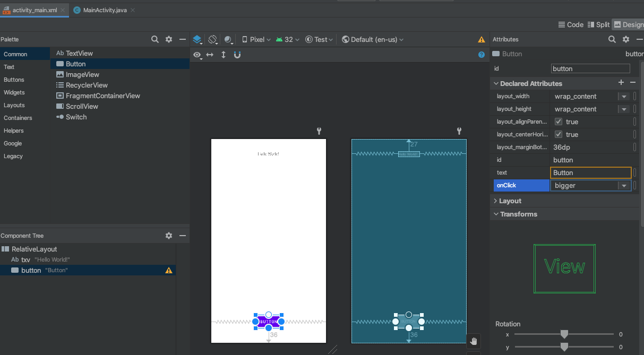Image resolution: width=644 pixels, height=355 pixels.
Task: Switch to the MainActivity.java tab
Action: [x=105, y=10]
